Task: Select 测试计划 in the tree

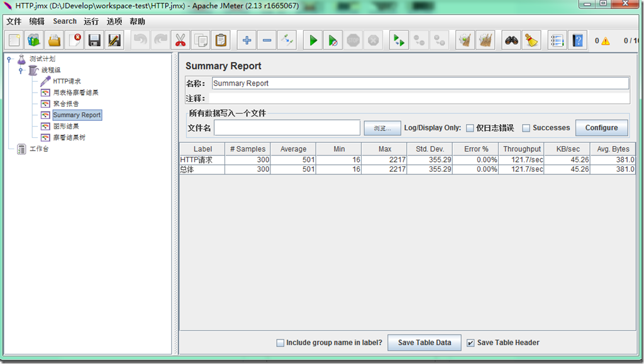Action: tap(42, 59)
